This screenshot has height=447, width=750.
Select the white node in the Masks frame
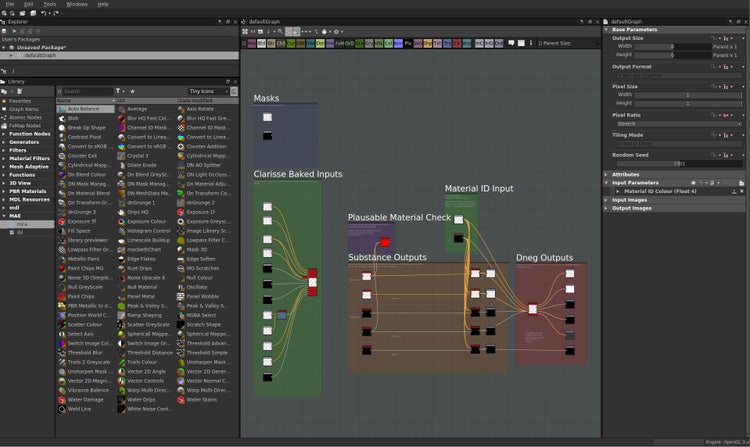[x=267, y=117]
